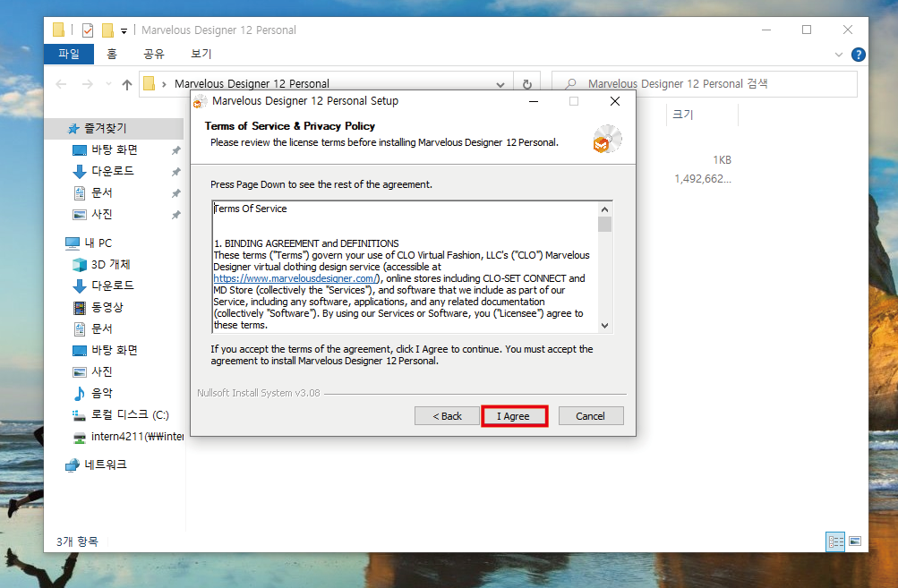Open 사진 under 내 PC

[x=102, y=371]
